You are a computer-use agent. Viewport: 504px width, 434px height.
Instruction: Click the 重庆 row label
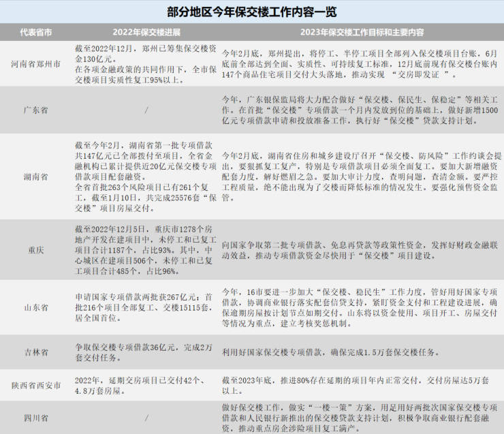coord(35,250)
